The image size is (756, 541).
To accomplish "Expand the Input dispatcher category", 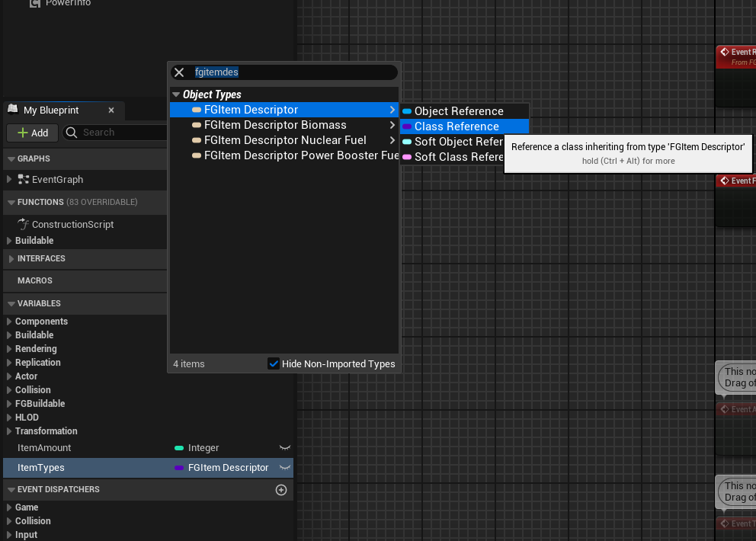I will coord(8,535).
